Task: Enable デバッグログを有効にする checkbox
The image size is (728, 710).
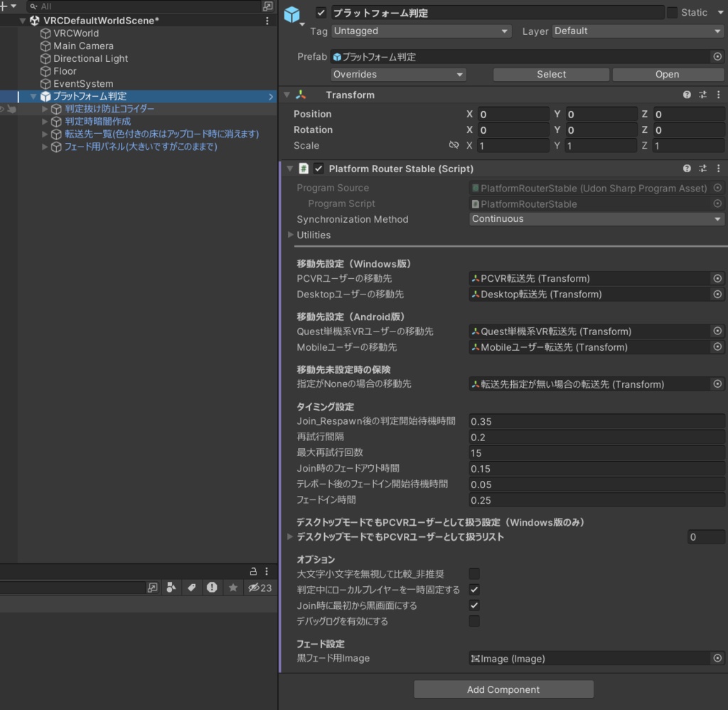Action: (474, 621)
